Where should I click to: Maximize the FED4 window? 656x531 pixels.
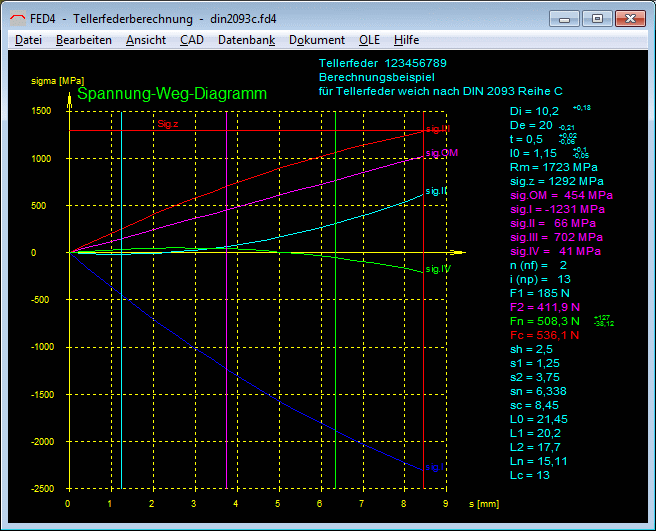tap(597, 18)
